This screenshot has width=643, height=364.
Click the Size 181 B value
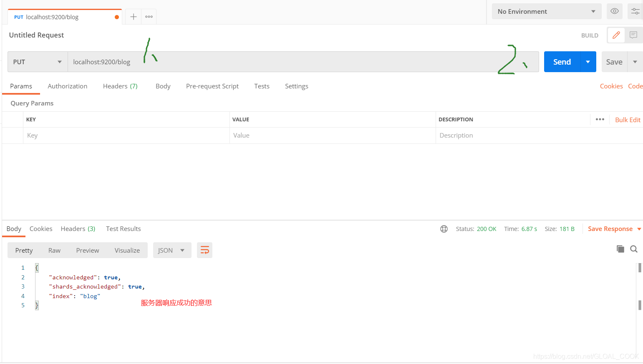(x=567, y=229)
